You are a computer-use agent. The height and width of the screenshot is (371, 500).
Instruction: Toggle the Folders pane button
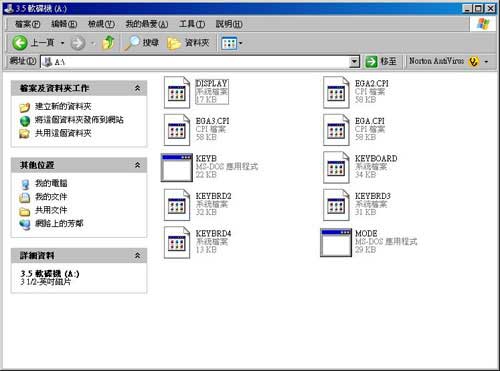188,43
